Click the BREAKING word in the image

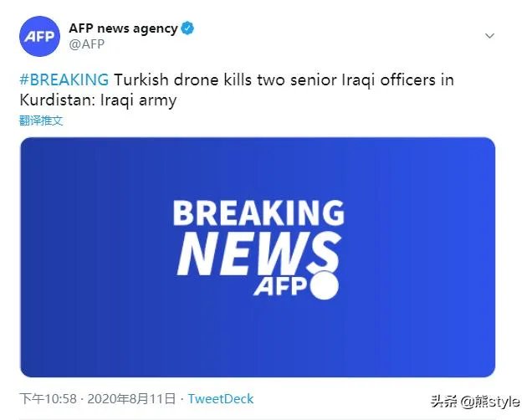pyautogui.click(x=258, y=214)
